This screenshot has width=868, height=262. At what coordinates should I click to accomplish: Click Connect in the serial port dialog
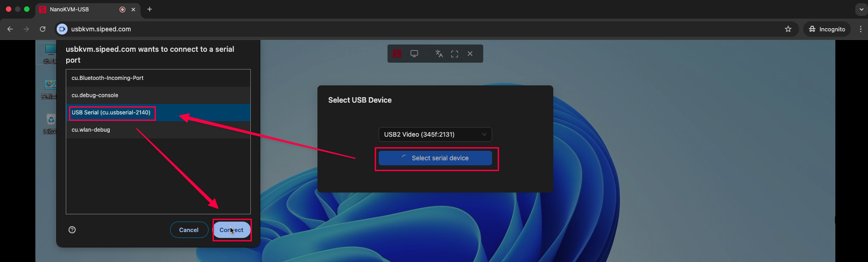click(x=232, y=230)
